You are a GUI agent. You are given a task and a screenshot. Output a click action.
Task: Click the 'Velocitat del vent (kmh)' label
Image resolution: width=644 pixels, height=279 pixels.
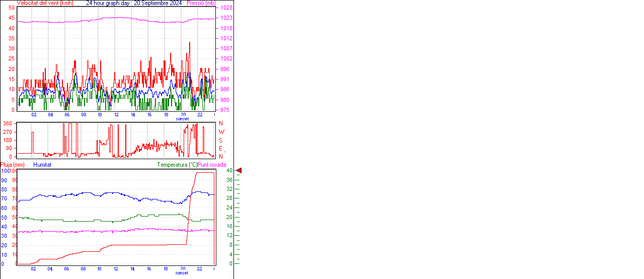[45, 3]
